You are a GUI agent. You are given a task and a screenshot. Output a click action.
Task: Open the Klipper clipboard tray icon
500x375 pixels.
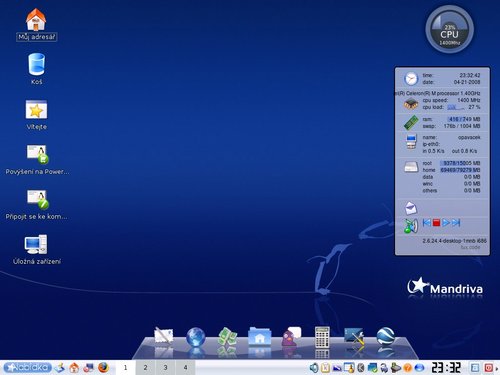(325, 368)
